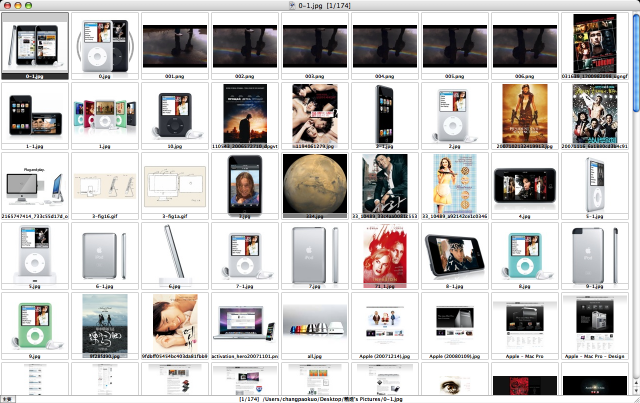
Task: Select the 0-1.jpg thumbnail of two iPod touches
Action: click(x=35, y=46)
